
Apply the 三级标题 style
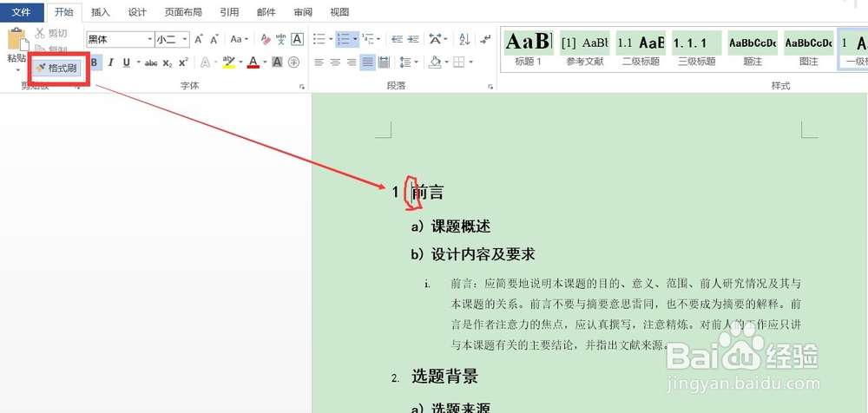[697, 49]
